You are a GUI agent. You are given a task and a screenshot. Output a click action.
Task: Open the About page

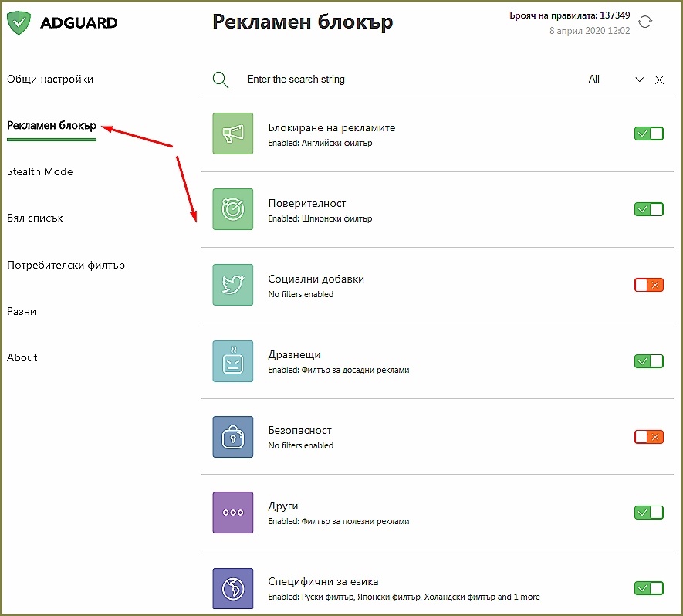tap(22, 357)
